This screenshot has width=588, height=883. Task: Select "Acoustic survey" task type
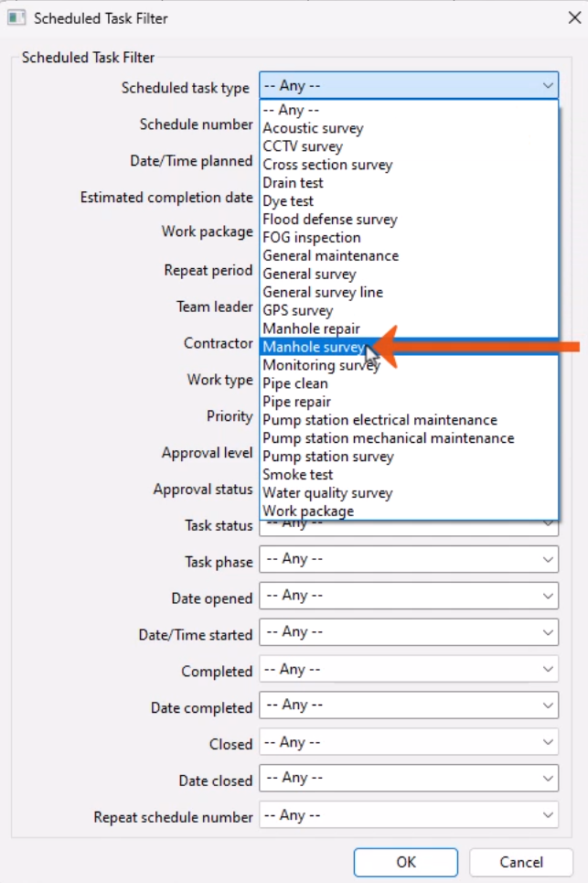(x=313, y=127)
